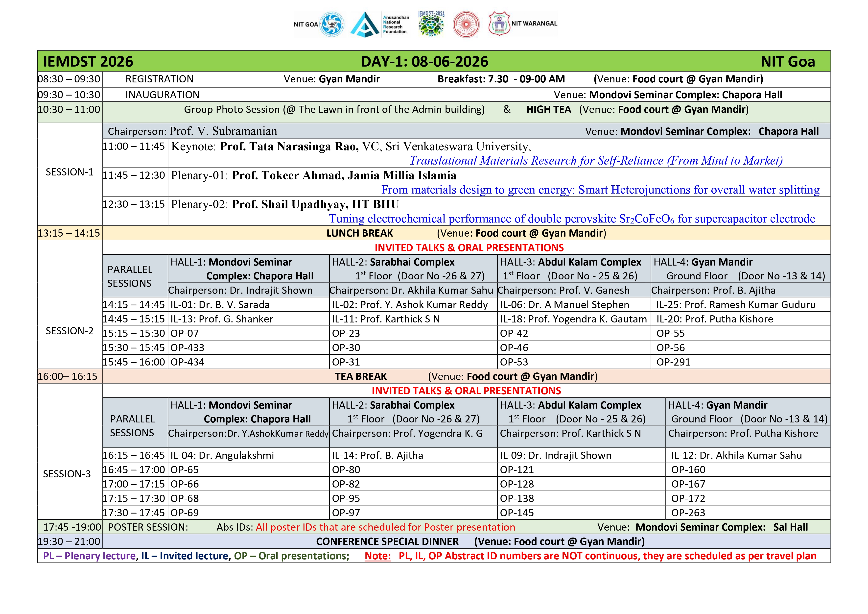Select the Translational Materials Research keynote title
The width and height of the screenshot is (868, 614).
(x=596, y=161)
